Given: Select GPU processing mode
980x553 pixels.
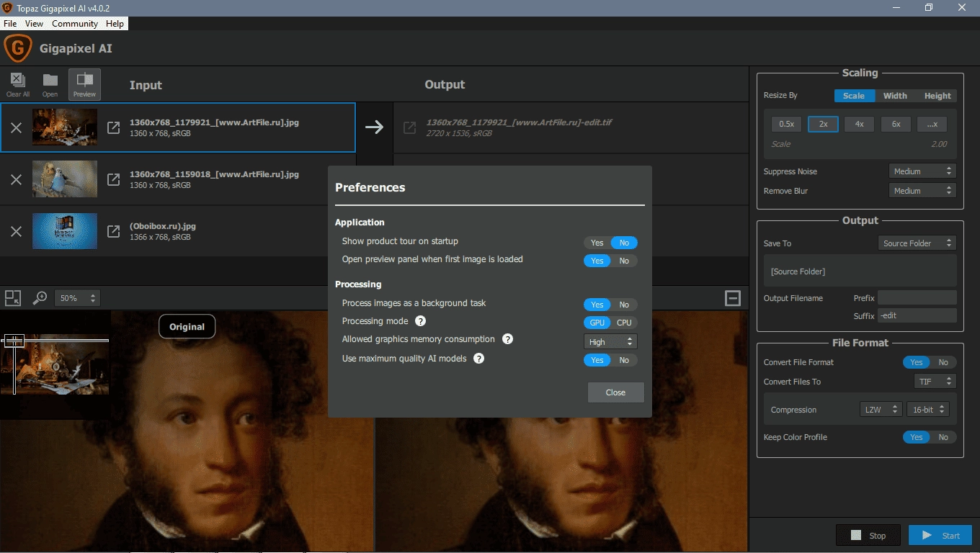Looking at the screenshot, I should (x=597, y=323).
